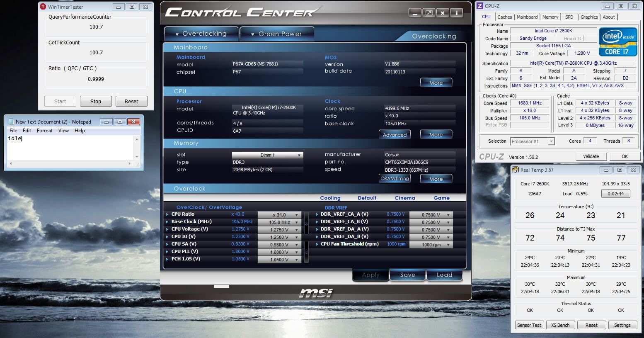644x338 pixels.
Task: Open the DRAMTiming button
Action: click(395, 179)
